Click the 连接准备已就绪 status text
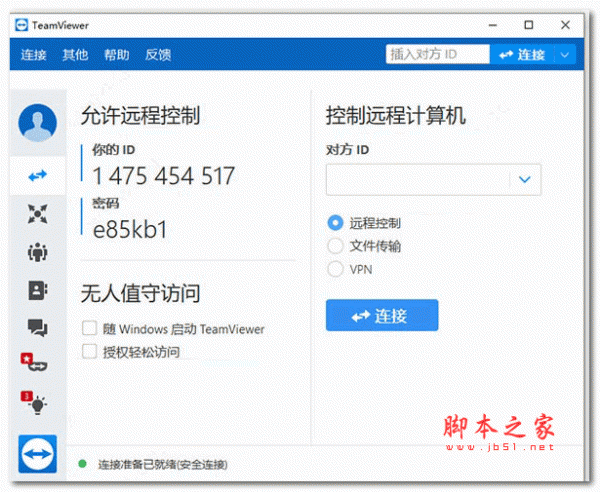 point(163,464)
